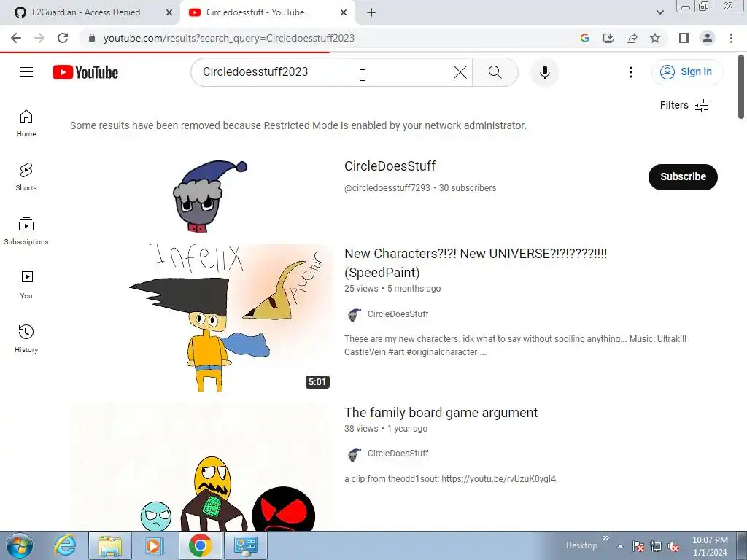Go to the YouTube logo homepage
Viewport: 747px width, 560px height.
(85, 72)
